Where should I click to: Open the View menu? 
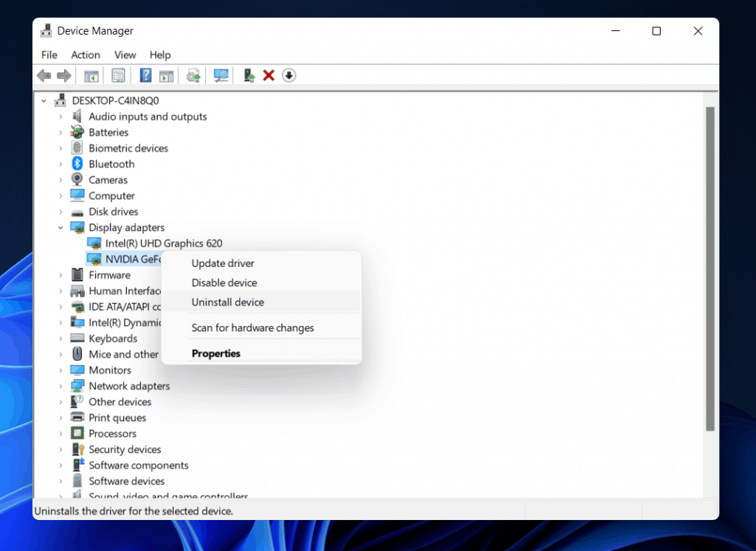point(125,55)
